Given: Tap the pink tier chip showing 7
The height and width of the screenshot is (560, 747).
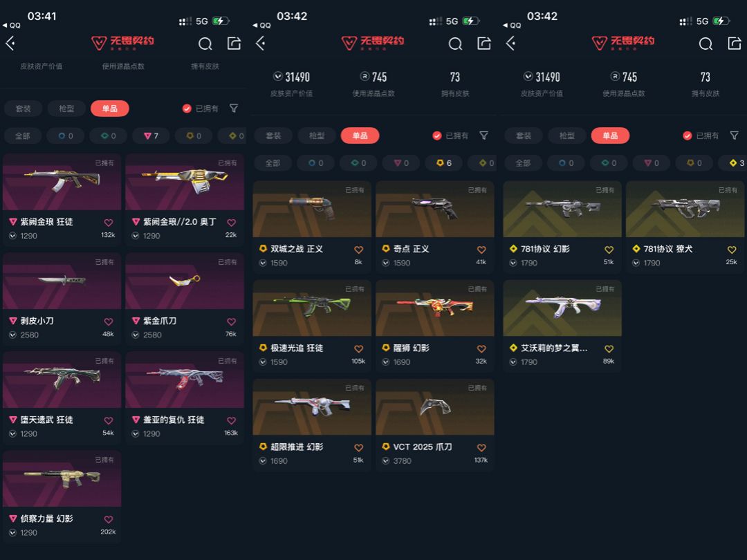Looking at the screenshot, I should coord(151,136).
